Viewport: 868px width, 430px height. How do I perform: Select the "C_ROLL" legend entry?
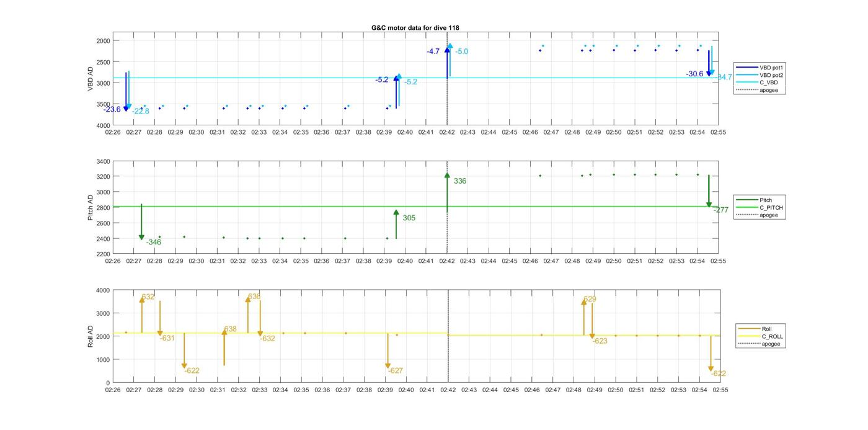761,336
